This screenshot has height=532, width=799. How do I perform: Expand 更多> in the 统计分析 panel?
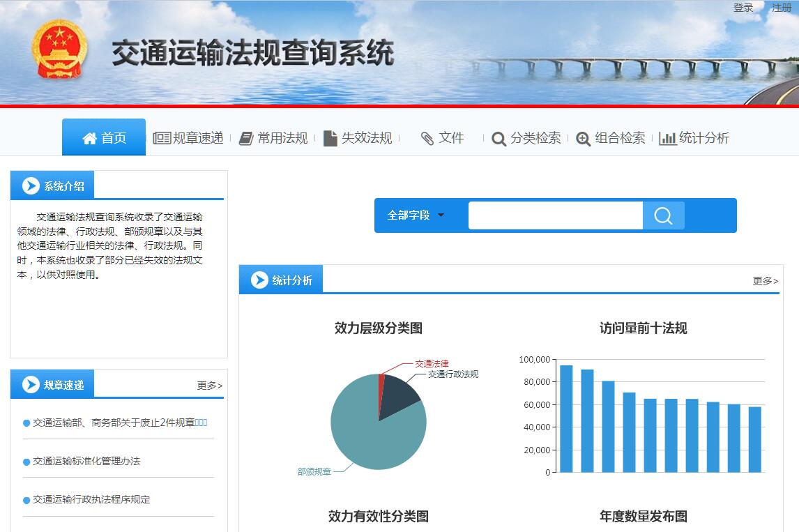pyautogui.click(x=765, y=281)
